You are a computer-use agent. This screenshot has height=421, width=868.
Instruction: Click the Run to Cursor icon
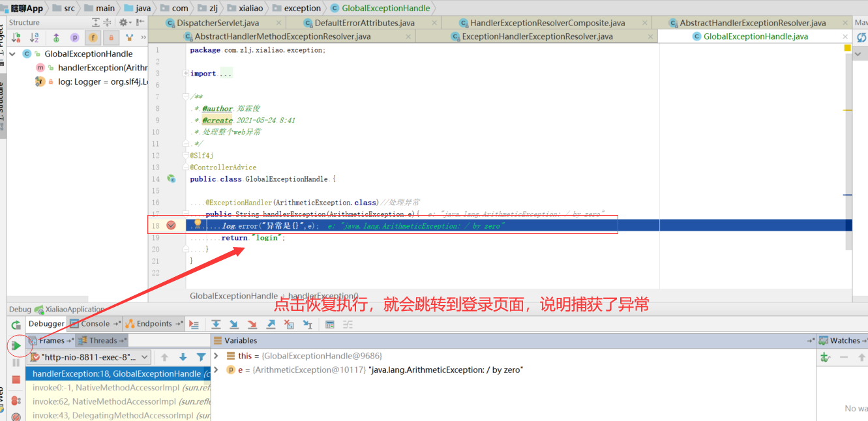pyautogui.click(x=308, y=324)
